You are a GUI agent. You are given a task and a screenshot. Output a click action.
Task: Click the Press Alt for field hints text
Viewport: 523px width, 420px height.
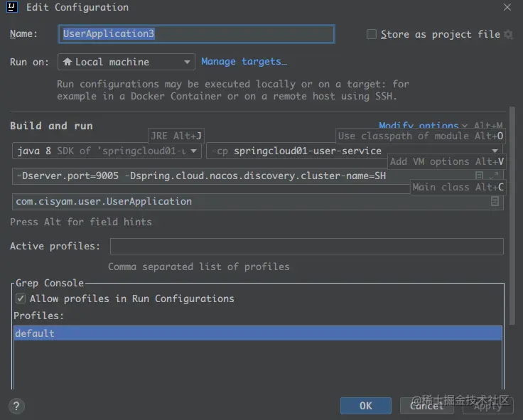81,222
